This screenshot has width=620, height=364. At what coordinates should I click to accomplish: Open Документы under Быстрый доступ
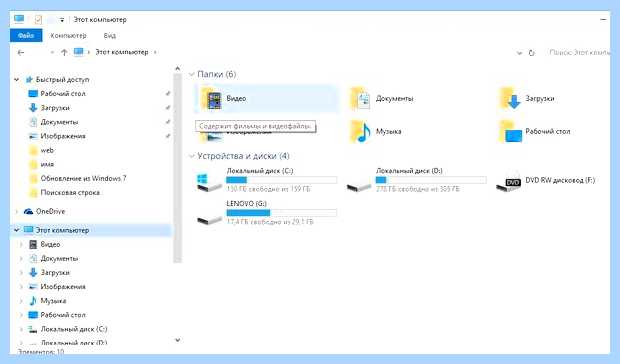click(53, 122)
